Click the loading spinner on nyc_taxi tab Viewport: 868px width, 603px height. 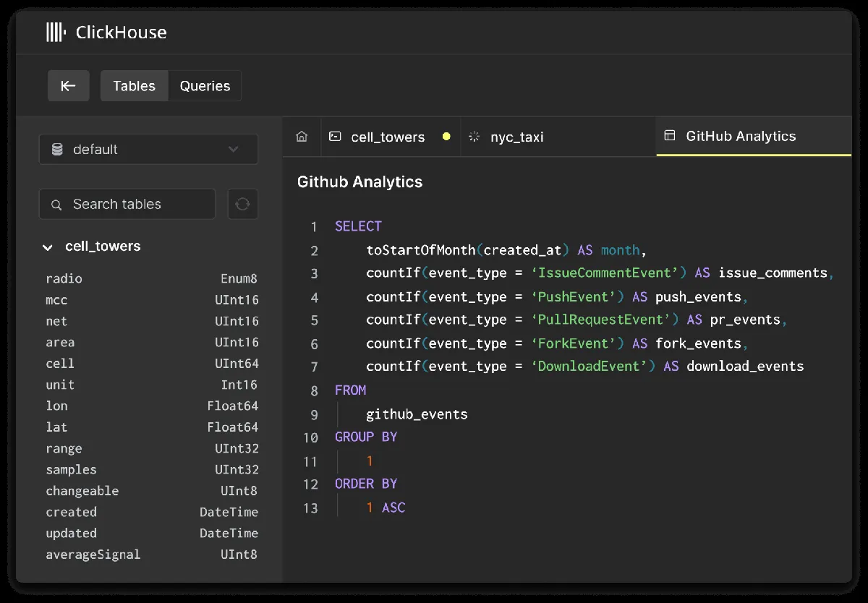click(x=475, y=137)
